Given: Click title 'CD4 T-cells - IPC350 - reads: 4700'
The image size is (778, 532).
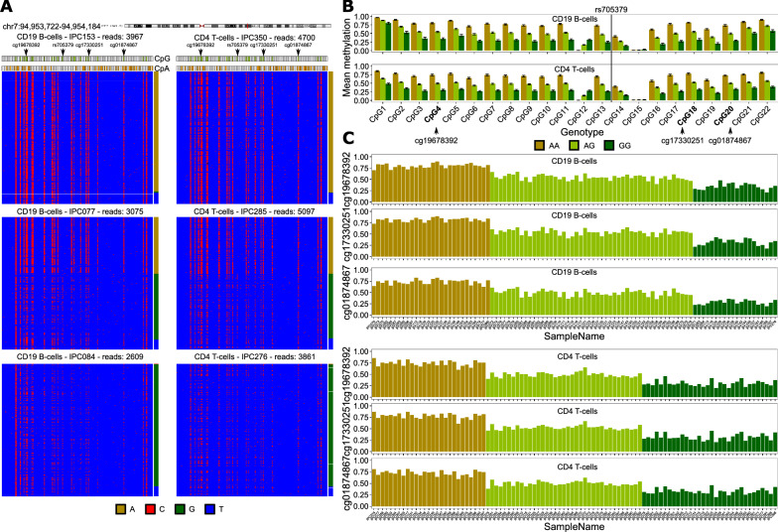Looking at the screenshot, I should (x=254, y=38).
